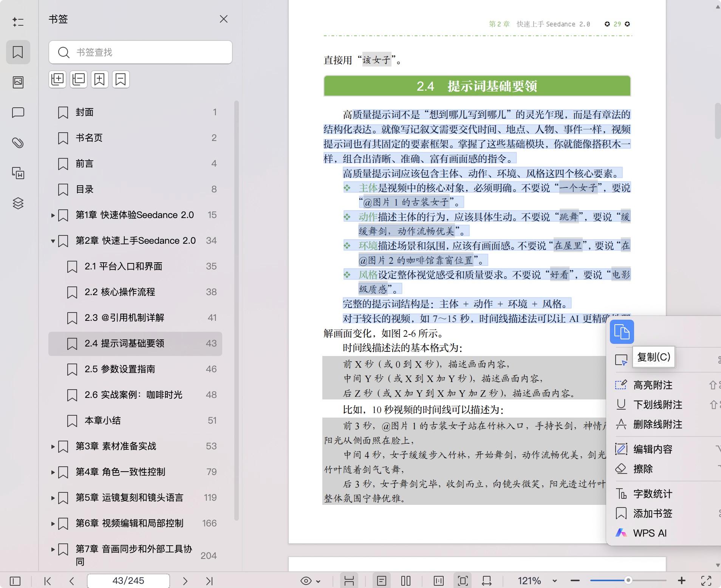Switch to single page layout
721x588 pixels.
click(382, 581)
